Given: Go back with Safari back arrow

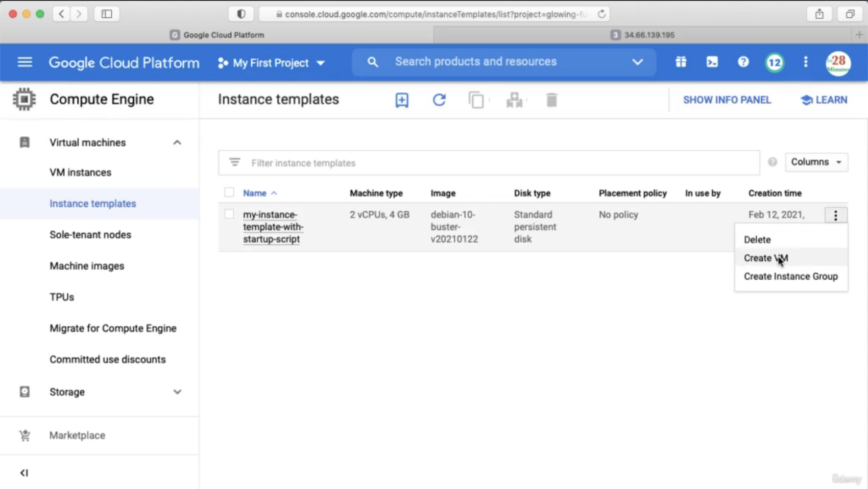Looking at the screenshot, I should coord(61,14).
